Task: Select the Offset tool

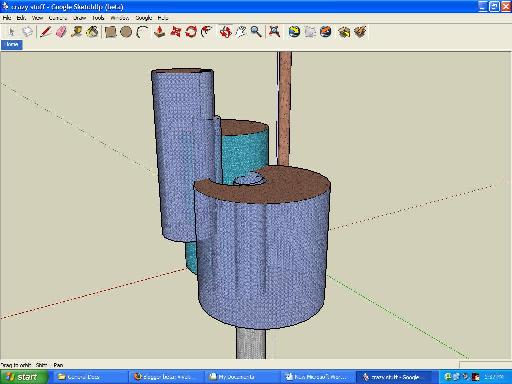Action: pos(207,32)
